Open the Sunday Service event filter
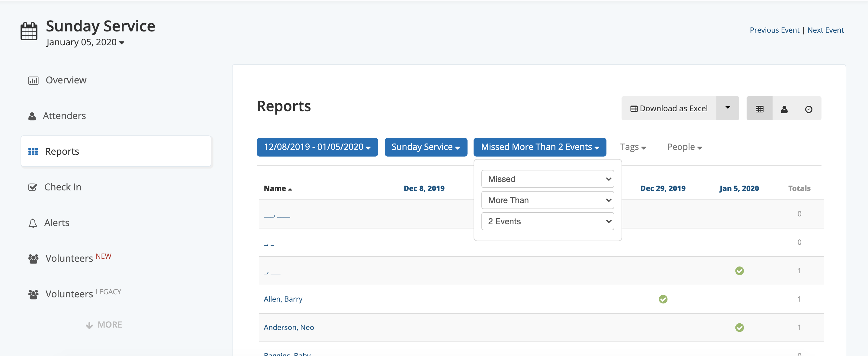 point(426,147)
